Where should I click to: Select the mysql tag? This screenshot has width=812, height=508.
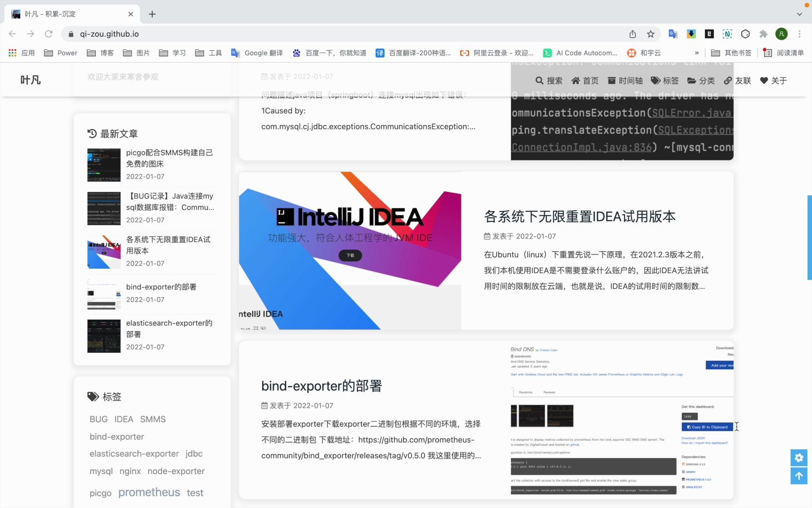101,471
